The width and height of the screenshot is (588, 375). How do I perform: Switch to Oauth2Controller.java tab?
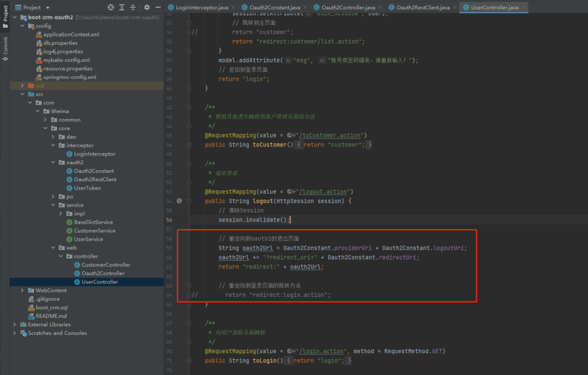click(348, 7)
